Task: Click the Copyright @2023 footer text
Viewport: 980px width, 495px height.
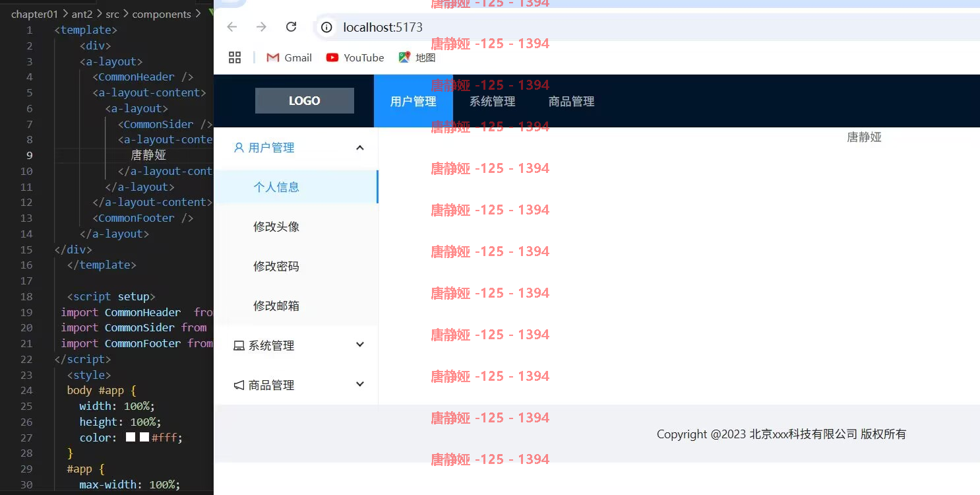Action: (x=781, y=434)
